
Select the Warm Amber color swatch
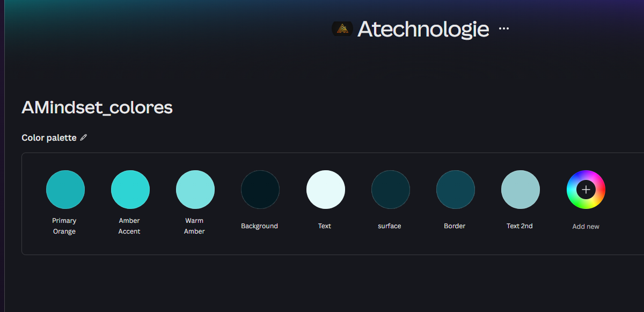click(x=195, y=190)
